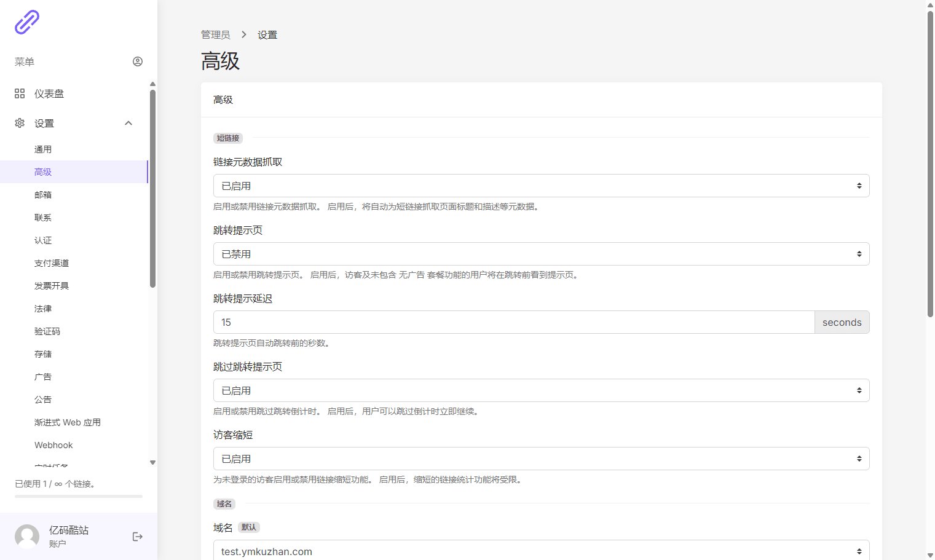Click the 默认 badge next to 域名
The image size is (935, 560).
click(x=249, y=527)
